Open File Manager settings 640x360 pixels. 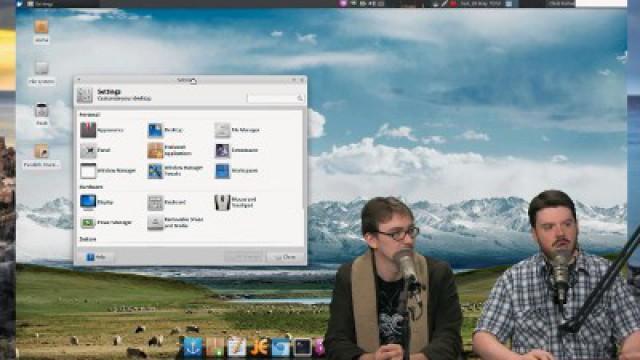point(237,130)
